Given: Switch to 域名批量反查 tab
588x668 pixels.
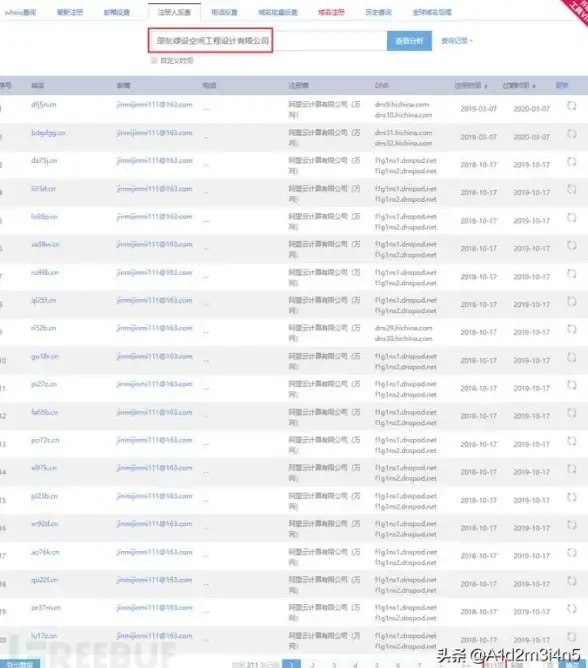Looking at the screenshot, I should click(x=278, y=12).
